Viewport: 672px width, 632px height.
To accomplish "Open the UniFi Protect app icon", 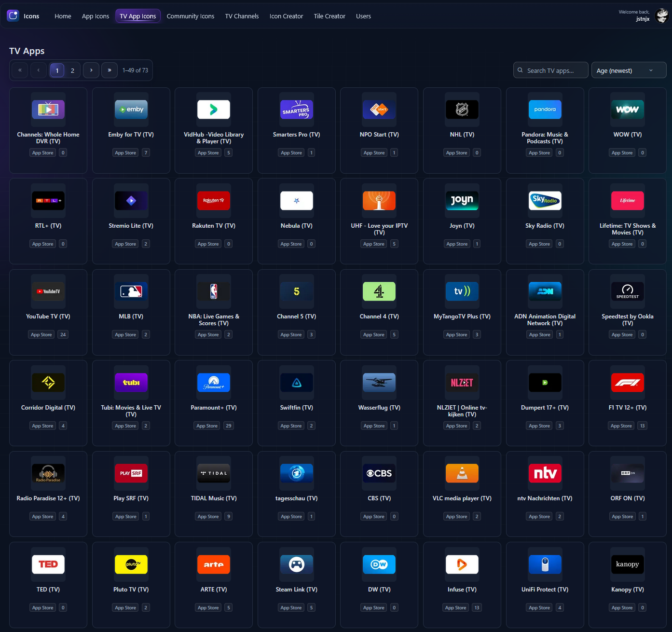I will coord(545,564).
